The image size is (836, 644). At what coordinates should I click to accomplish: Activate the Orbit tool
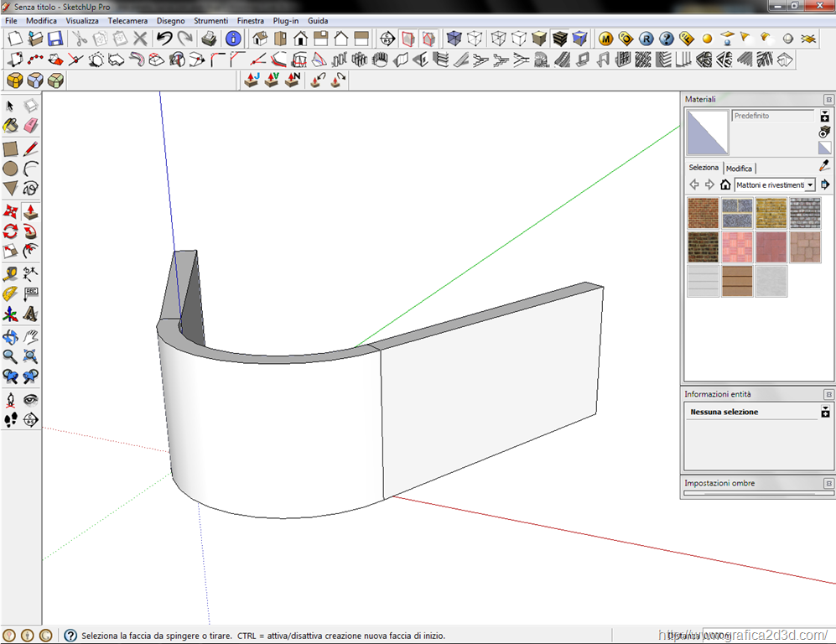click(10, 337)
